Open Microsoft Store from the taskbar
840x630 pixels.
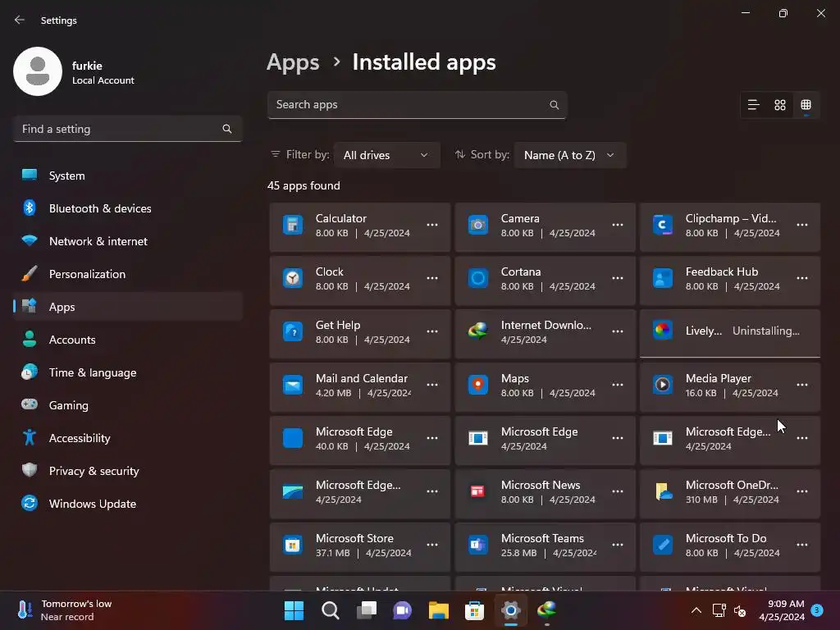(x=474, y=610)
